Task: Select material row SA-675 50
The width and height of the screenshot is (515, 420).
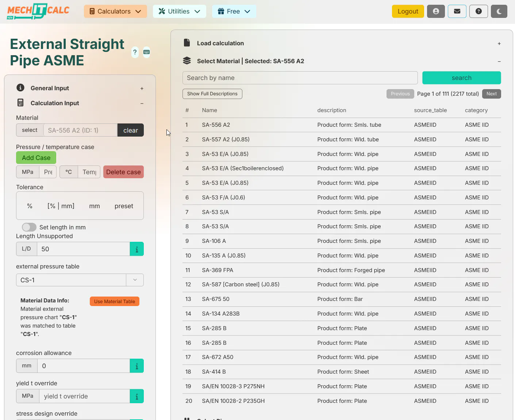Action: click(342, 299)
